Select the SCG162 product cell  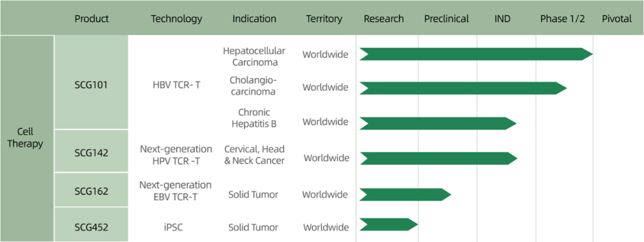tap(91, 191)
